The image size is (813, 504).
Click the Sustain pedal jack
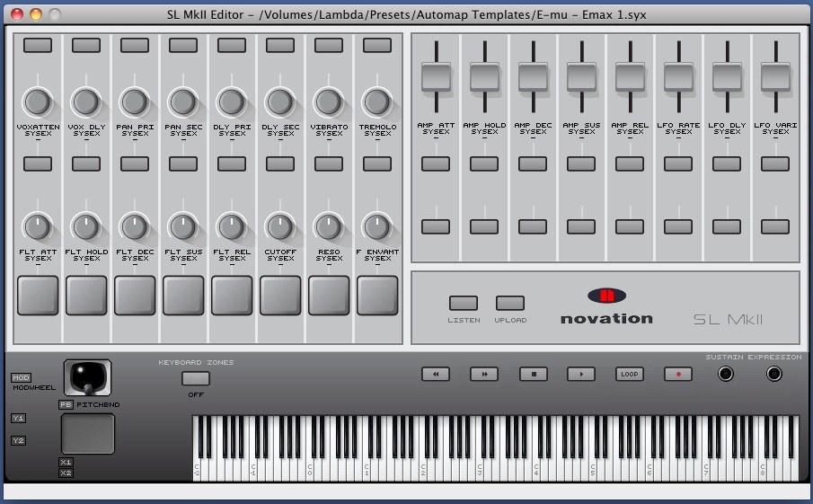tap(726, 374)
